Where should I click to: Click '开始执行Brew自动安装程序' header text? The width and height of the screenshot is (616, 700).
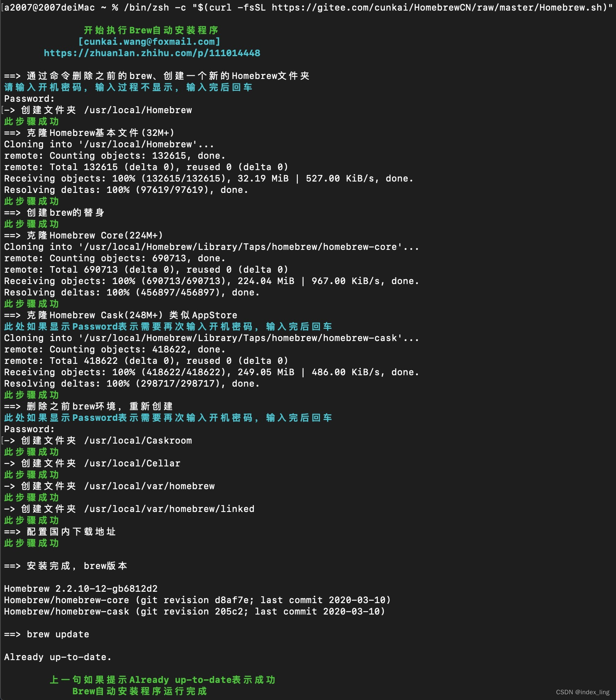click(x=151, y=30)
